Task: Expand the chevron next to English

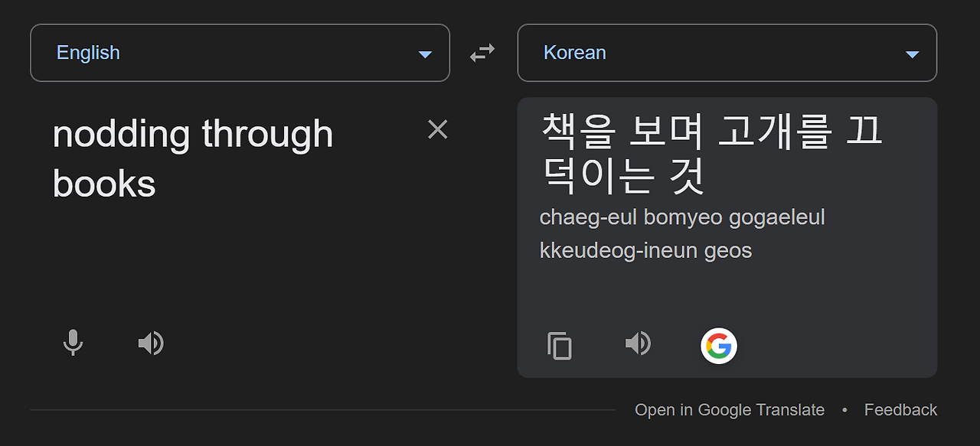Action: coord(424,54)
